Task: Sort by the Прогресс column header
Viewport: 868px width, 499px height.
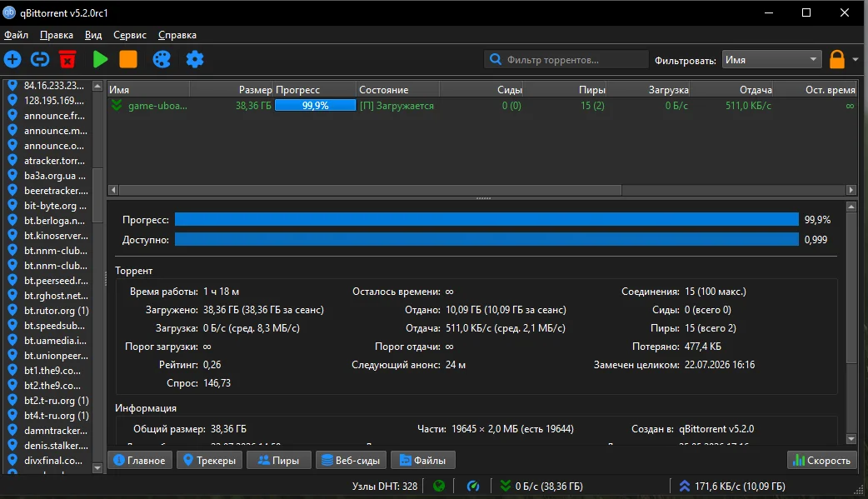Action: coord(315,89)
